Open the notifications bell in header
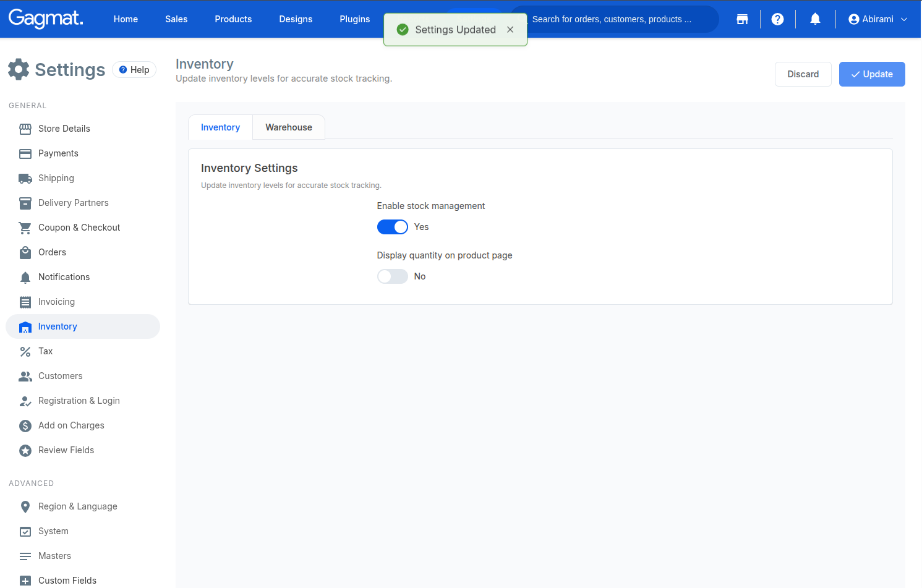The height and width of the screenshot is (588, 922). [x=815, y=19]
